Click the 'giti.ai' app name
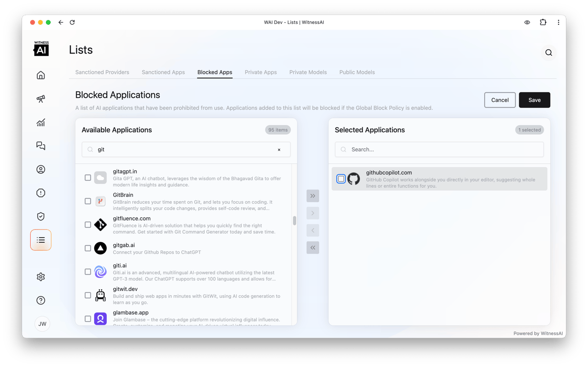 [120, 266]
